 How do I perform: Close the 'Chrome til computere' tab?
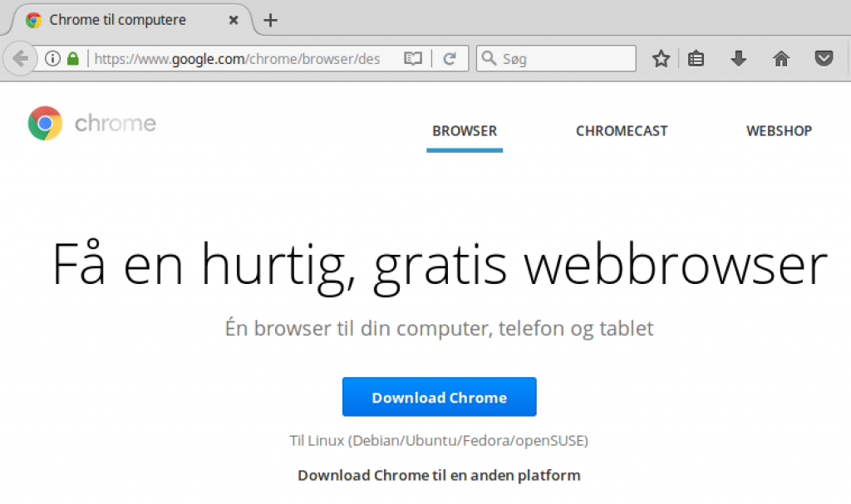(234, 20)
